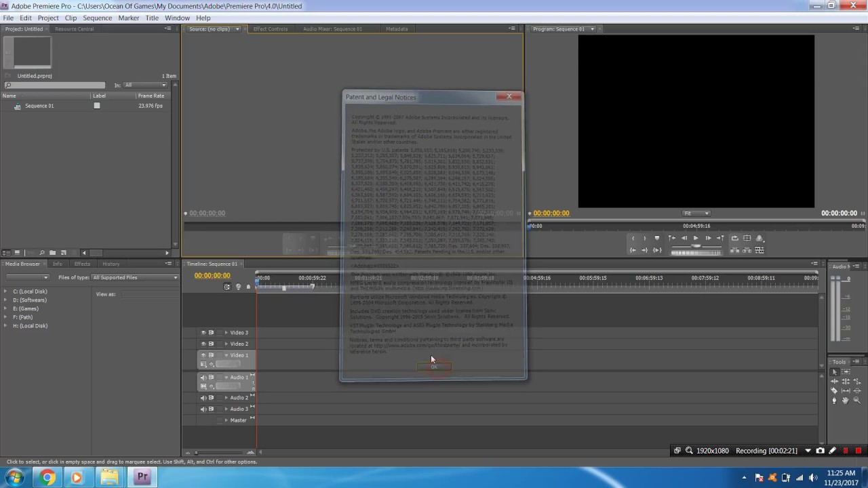This screenshot has width=868, height=488.
Task: Create a new Bin in Project panel
Action: pyautogui.click(x=52, y=253)
